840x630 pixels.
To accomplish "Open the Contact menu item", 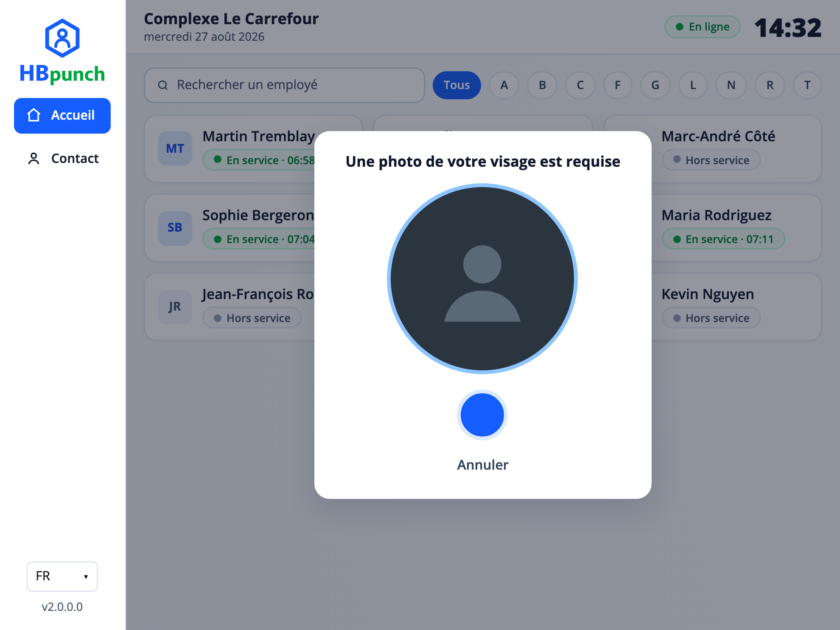I will [62, 158].
